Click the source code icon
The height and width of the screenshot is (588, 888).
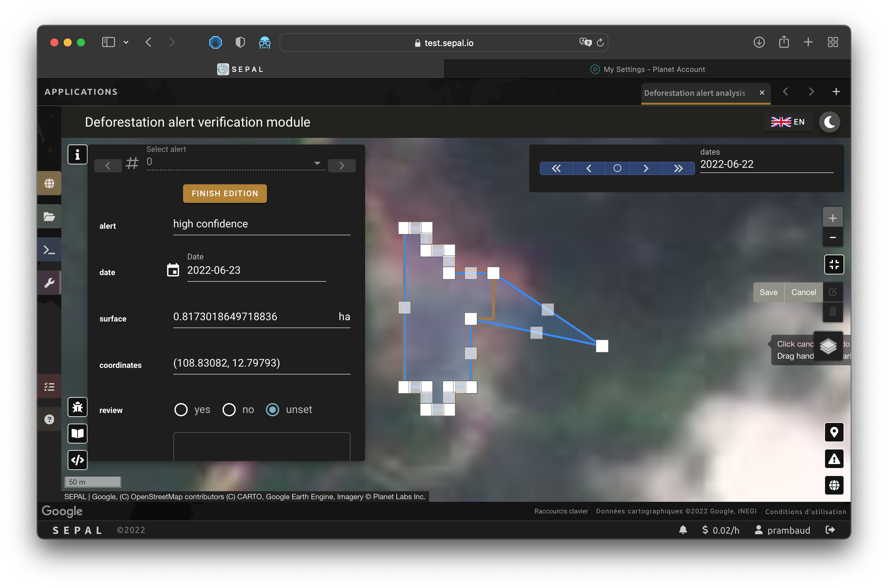[x=77, y=460]
